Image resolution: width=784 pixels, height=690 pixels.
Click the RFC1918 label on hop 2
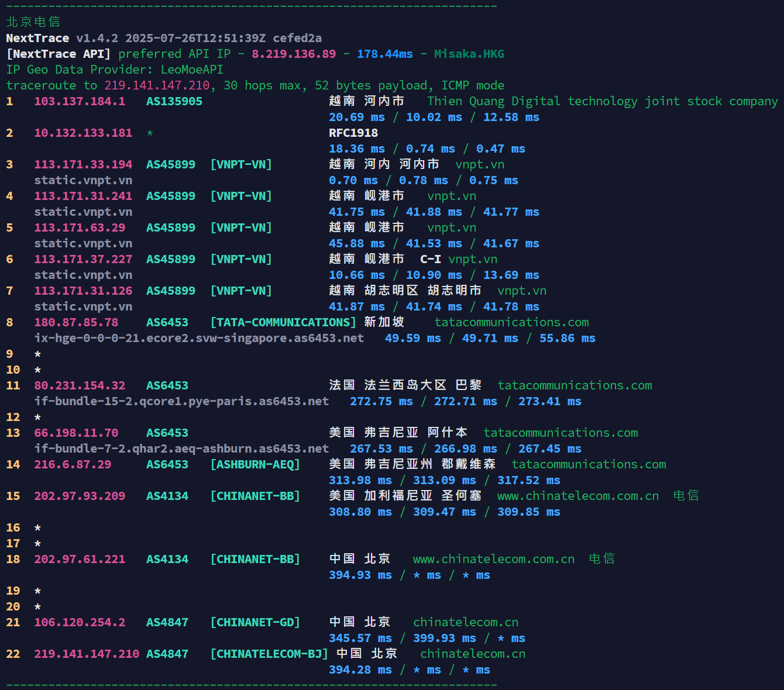tap(353, 133)
